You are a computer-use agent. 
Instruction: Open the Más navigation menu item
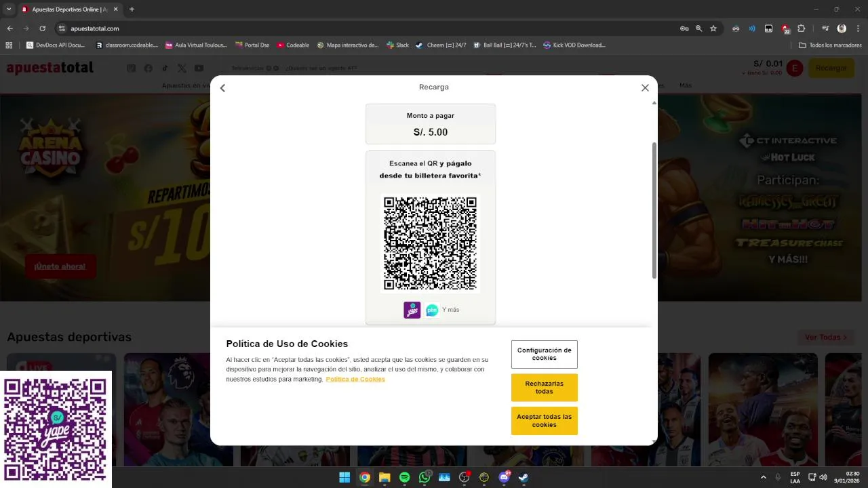click(686, 85)
